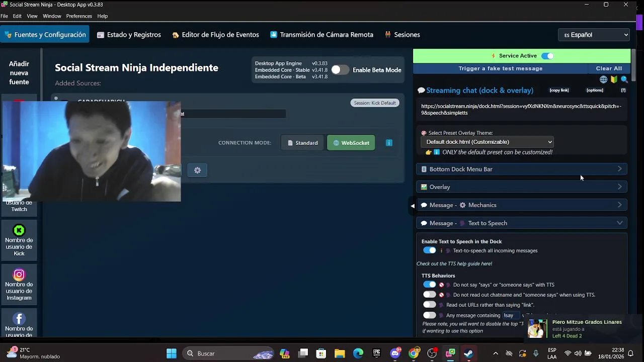The width and height of the screenshot is (644, 362).
Task: Click [options] for Streaming chat
Action: [x=595, y=90]
